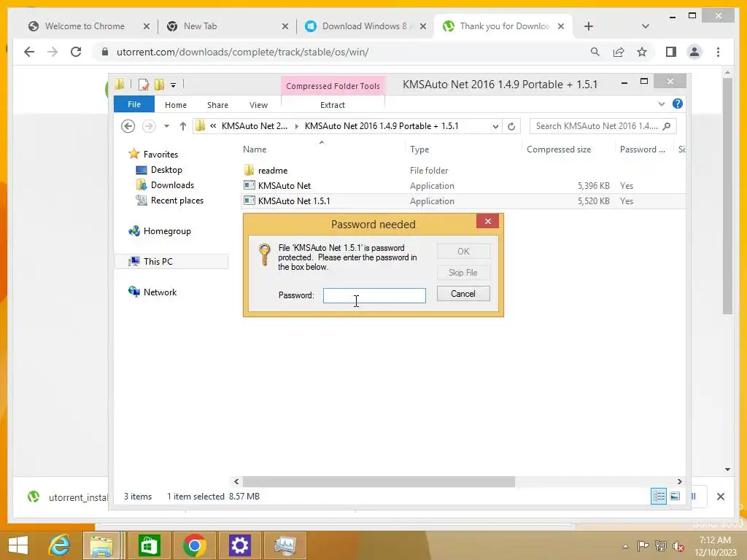
Task: Launch Internet Explorer from taskbar
Action: tap(60, 545)
